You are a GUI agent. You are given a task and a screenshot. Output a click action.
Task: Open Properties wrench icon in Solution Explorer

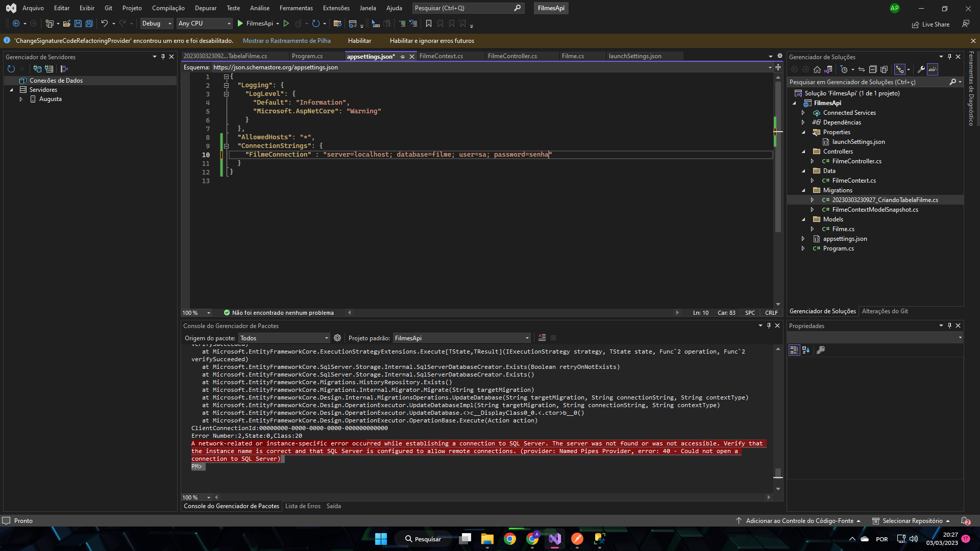click(921, 69)
